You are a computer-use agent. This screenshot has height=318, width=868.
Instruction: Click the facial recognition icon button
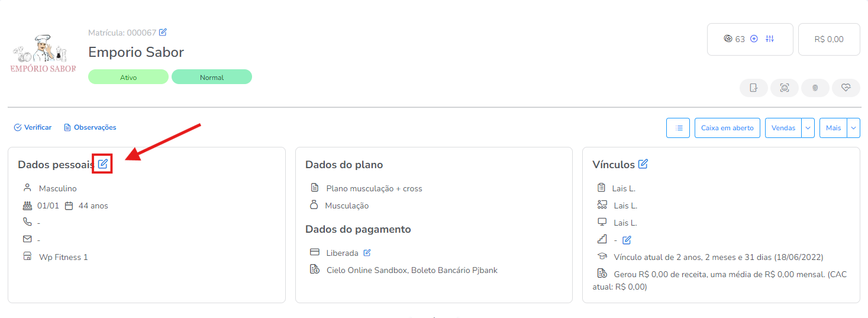click(785, 88)
